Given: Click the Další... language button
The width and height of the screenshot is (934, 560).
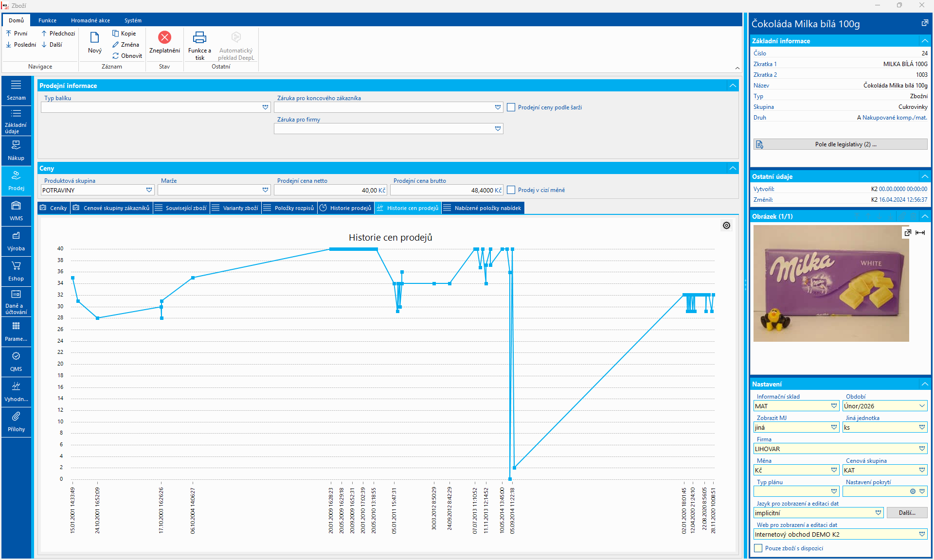Looking at the screenshot, I should (x=907, y=513).
